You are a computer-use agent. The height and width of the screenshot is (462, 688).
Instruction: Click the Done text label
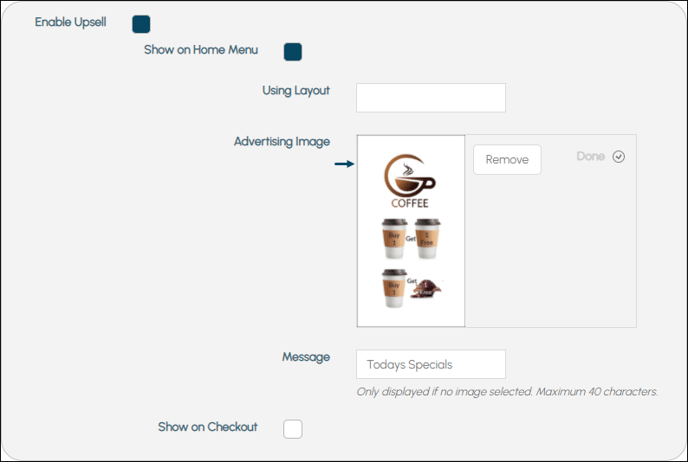(x=591, y=156)
